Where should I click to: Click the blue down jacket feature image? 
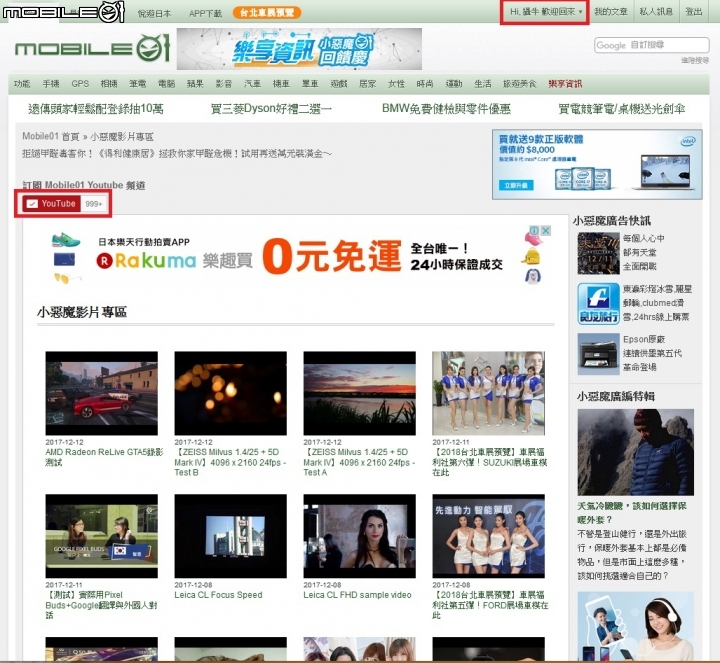(x=636, y=452)
